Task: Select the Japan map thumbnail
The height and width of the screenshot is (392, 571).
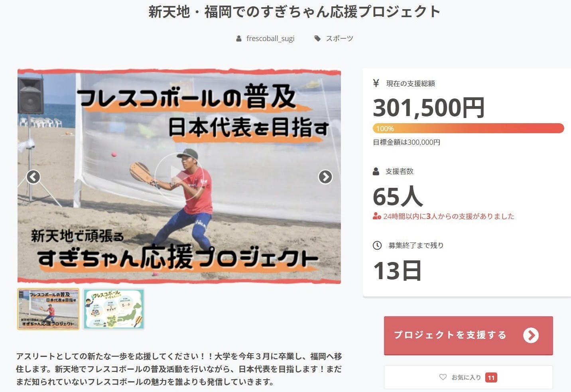Action: [114, 309]
